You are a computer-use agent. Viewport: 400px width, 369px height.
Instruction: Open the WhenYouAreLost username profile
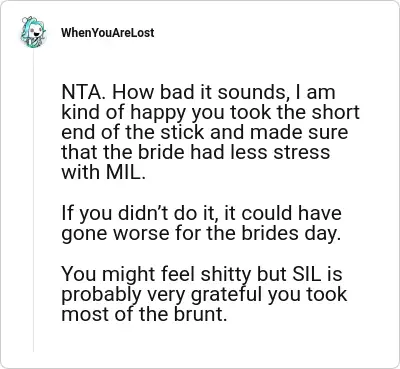[x=108, y=33]
